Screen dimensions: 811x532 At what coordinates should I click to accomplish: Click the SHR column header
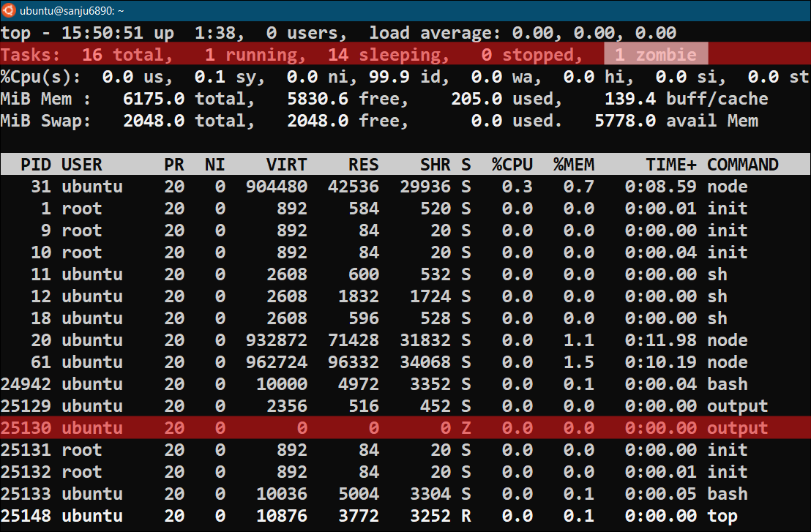[x=436, y=165]
